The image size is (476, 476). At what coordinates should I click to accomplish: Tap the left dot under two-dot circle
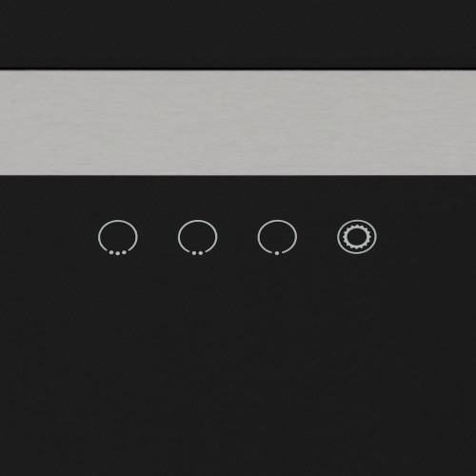(194, 253)
